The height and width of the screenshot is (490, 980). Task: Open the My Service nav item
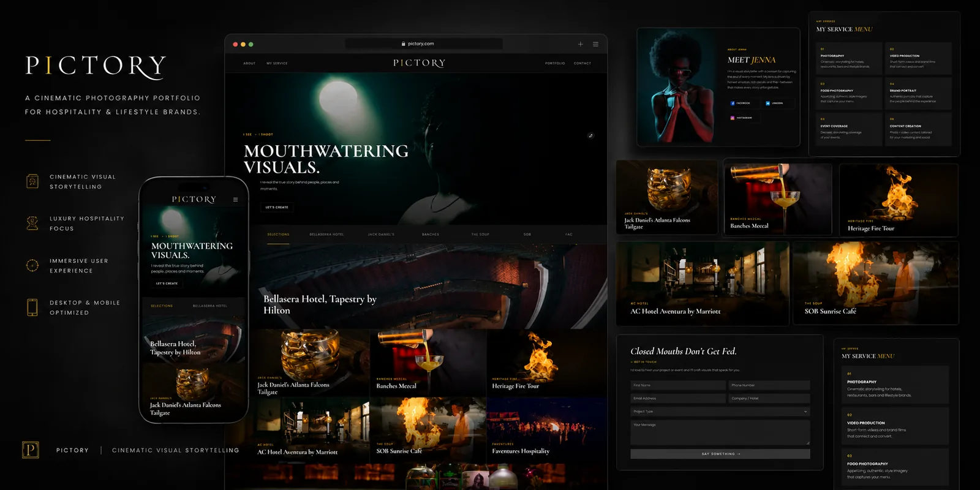click(277, 63)
